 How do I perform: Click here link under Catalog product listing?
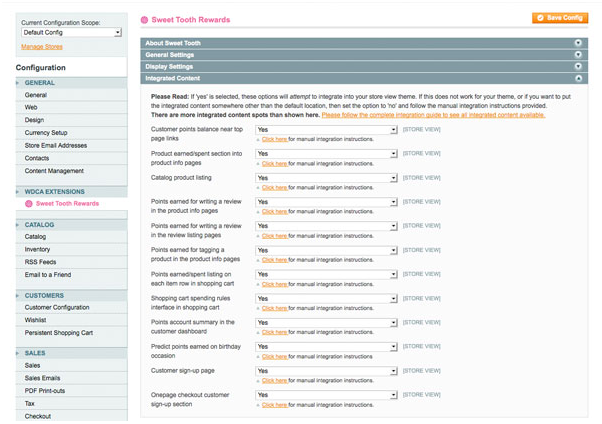[275, 188]
